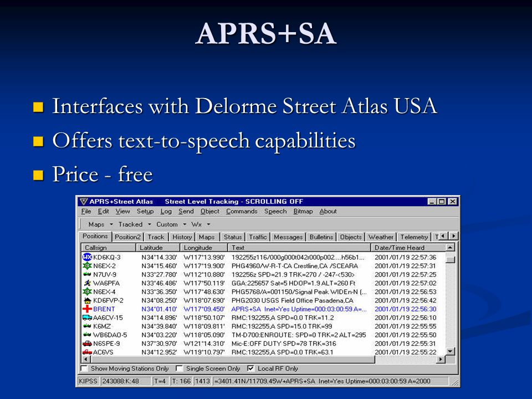Open the Object menu
Image resolution: width=532 pixels, height=399 pixels.
[x=209, y=211]
